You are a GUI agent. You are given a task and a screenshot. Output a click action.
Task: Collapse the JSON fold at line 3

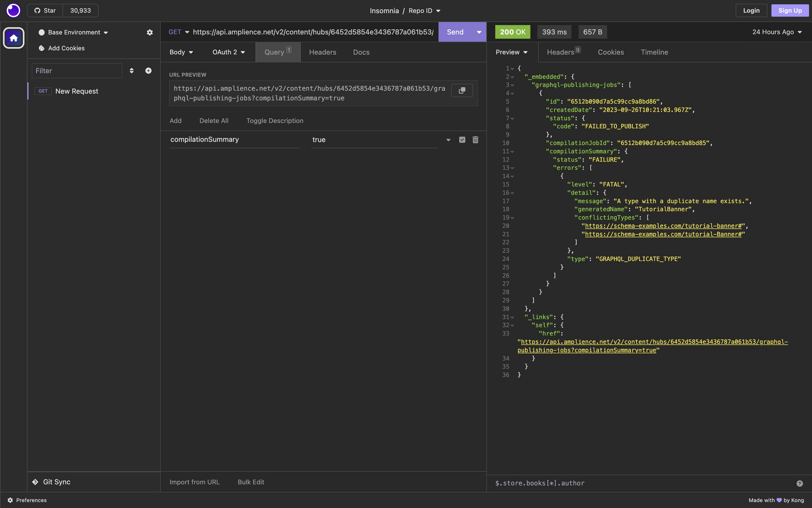pos(512,85)
